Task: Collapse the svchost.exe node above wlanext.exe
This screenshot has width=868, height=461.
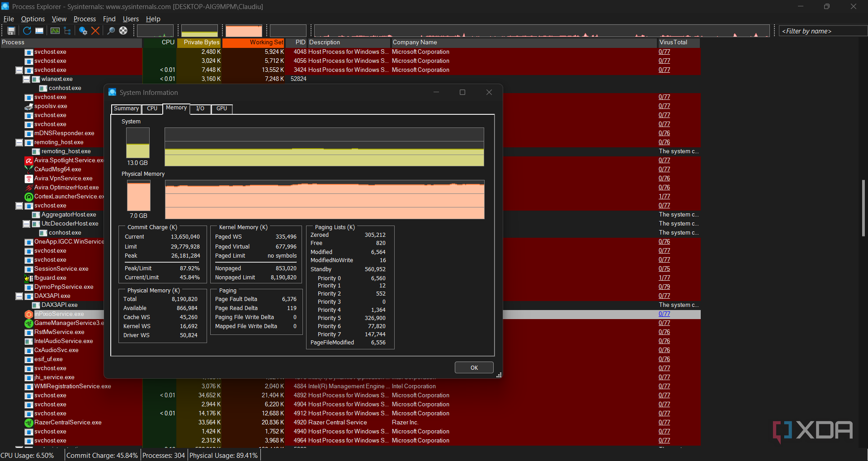Action: 19,70
